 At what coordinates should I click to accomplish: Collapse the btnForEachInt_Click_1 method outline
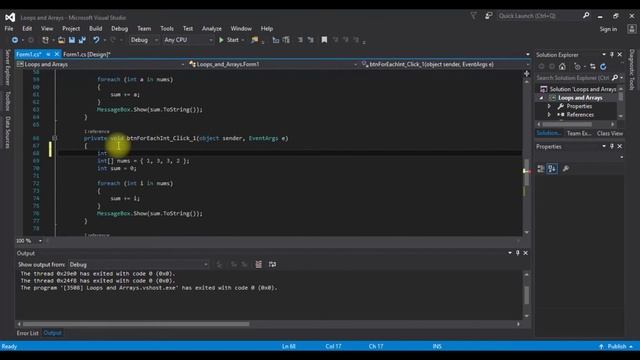54,138
